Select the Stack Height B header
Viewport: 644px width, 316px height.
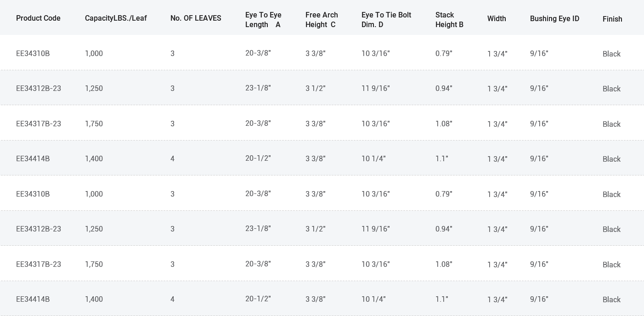pyautogui.click(x=449, y=20)
